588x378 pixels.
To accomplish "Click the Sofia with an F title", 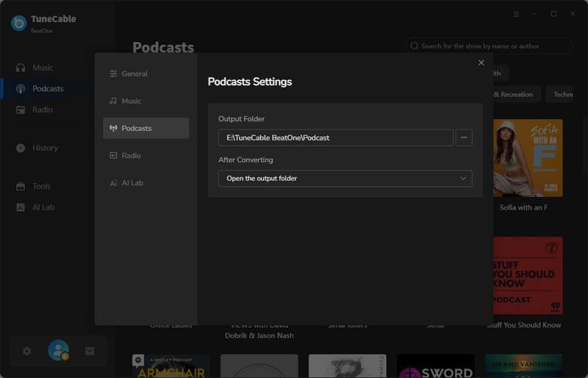I will point(523,207).
